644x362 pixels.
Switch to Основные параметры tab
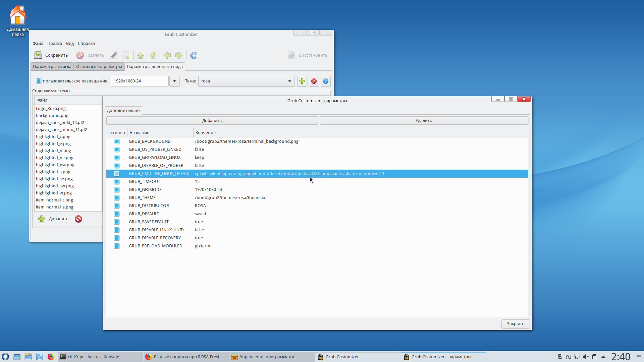(x=99, y=67)
